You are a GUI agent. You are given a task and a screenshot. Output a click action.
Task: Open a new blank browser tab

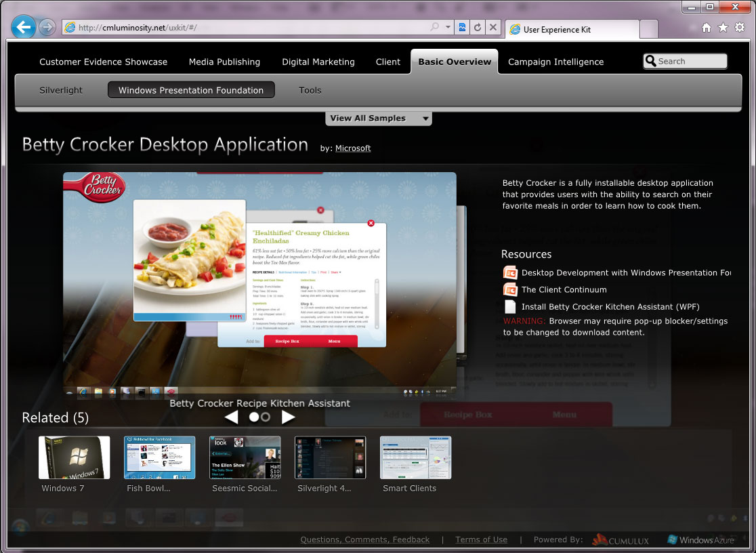[x=649, y=29]
